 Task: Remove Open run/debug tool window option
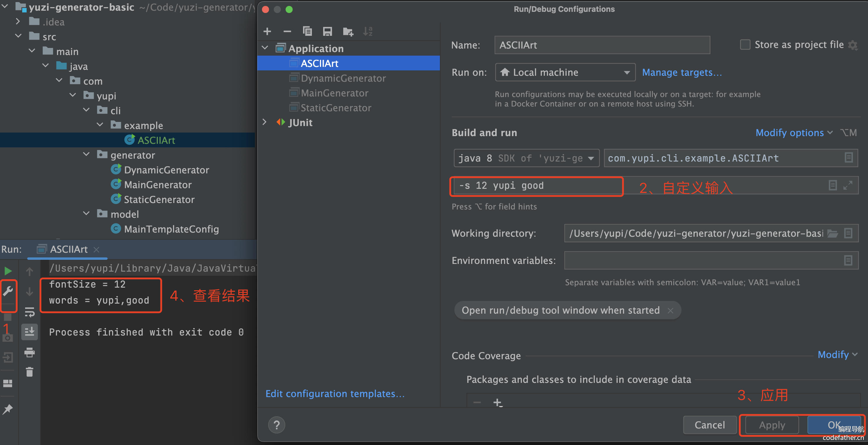[x=670, y=310]
